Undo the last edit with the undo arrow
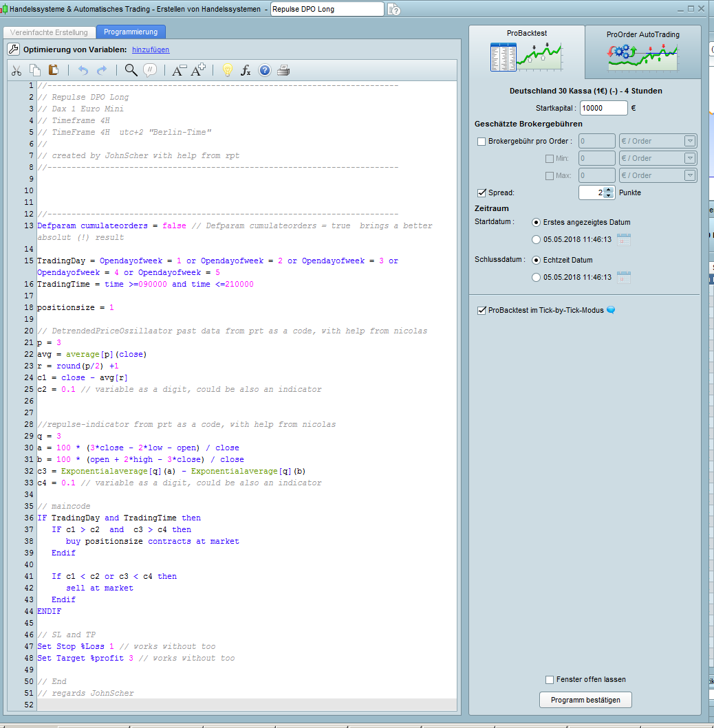This screenshot has width=714, height=728. pyautogui.click(x=83, y=70)
